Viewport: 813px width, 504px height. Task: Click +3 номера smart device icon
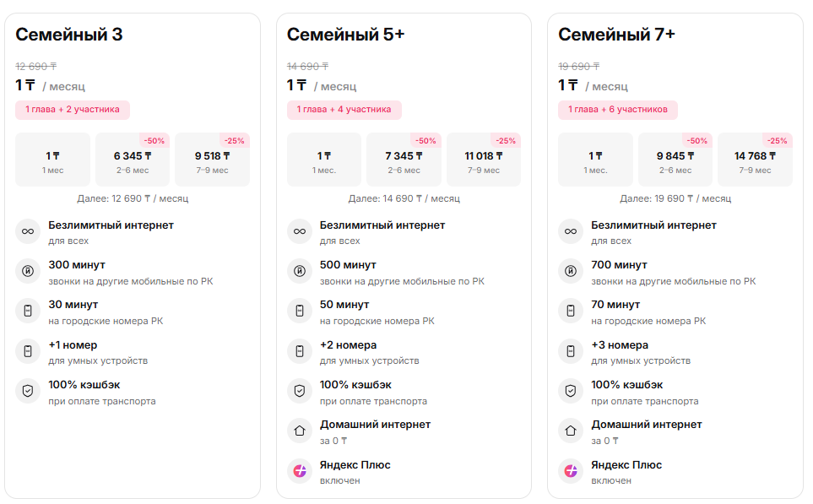click(x=571, y=351)
